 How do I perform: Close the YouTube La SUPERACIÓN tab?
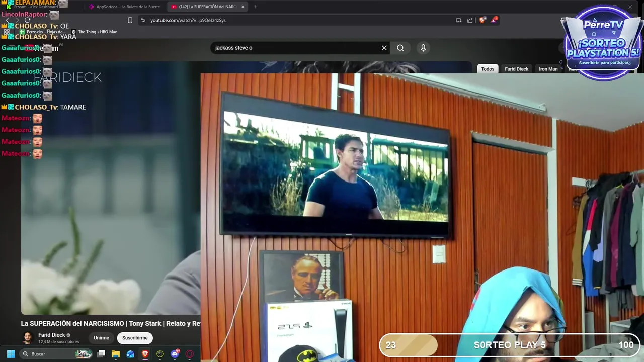(243, 7)
